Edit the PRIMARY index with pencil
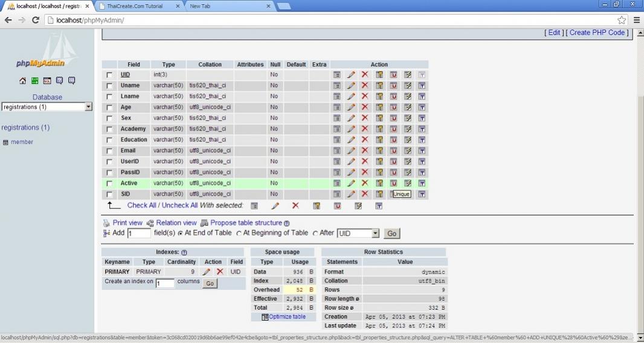This screenshot has width=644, height=343. 207,272
